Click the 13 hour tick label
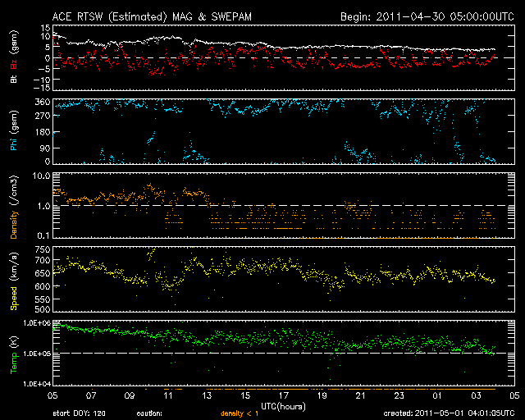Image resolution: width=525 pixels, height=420 pixels. pyautogui.click(x=208, y=395)
